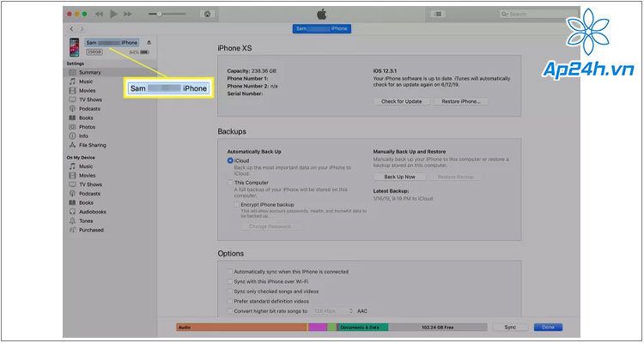This screenshot has width=644, height=343.
Task: Click the Back Up Now button
Action: click(x=399, y=177)
